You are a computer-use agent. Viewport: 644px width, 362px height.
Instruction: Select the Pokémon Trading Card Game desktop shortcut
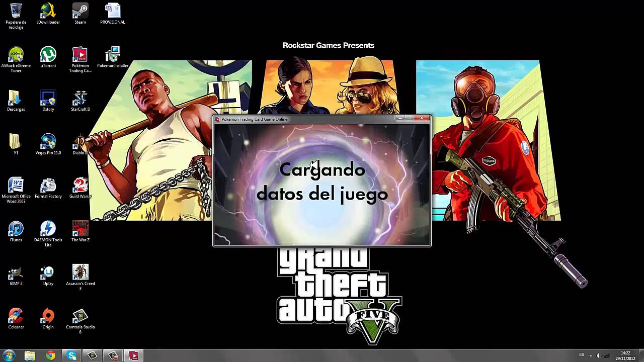(x=80, y=60)
